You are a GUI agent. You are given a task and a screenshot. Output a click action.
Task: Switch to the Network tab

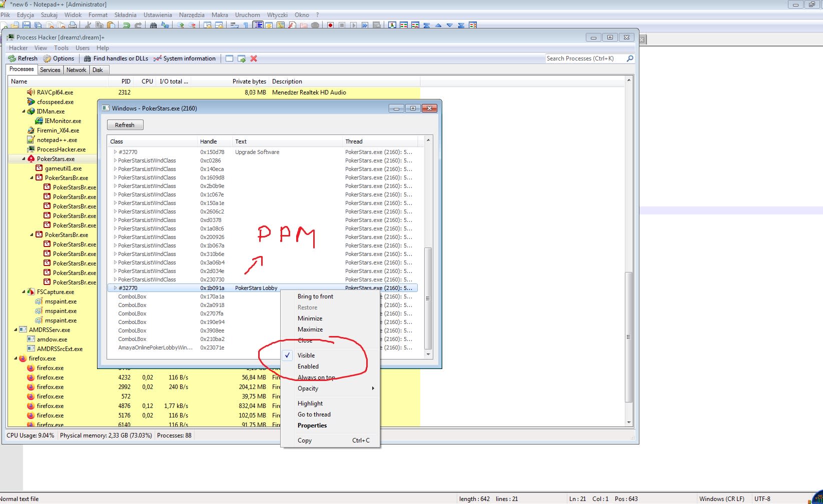76,70
